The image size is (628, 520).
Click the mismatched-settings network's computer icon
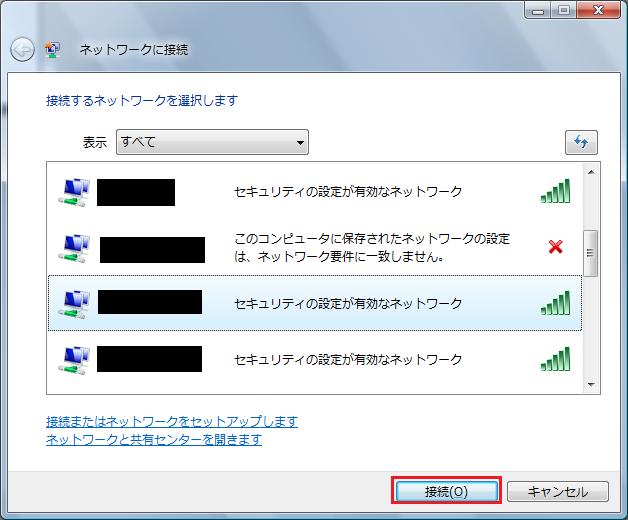74,249
